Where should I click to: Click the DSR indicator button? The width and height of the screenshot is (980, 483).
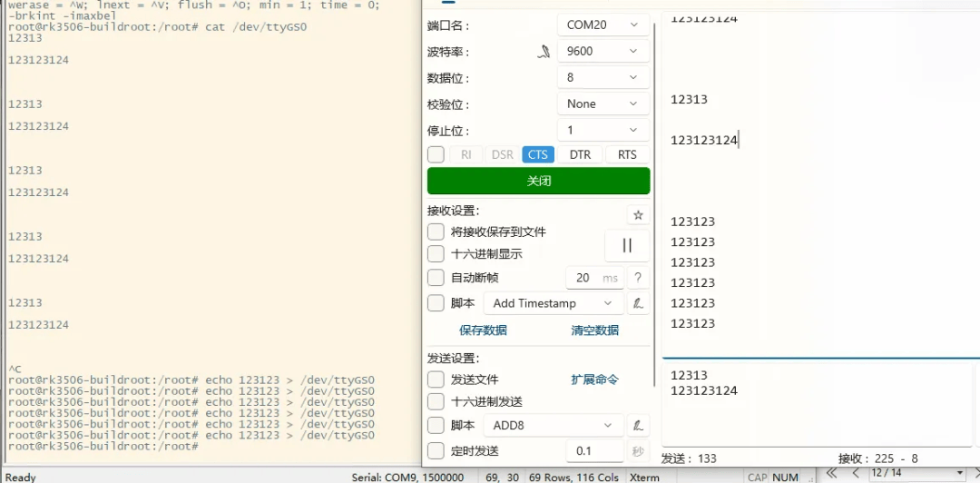pos(502,154)
